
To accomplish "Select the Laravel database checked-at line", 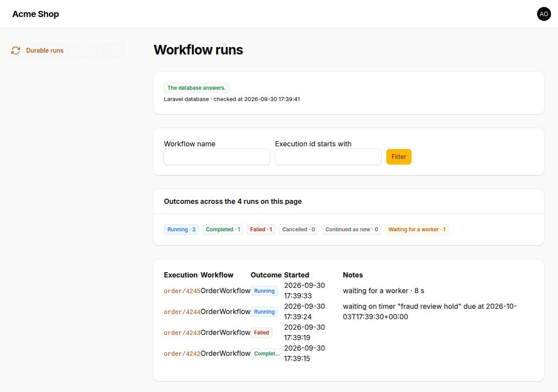I will pos(232,99).
